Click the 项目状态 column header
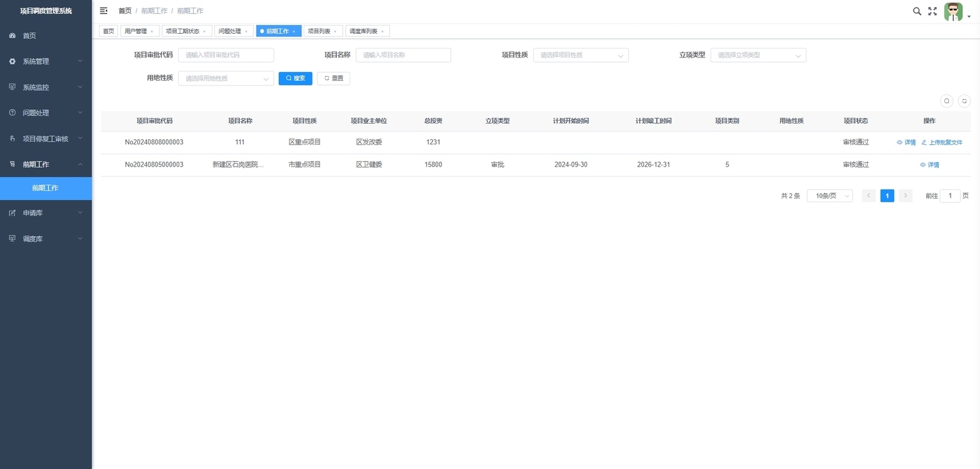The height and width of the screenshot is (469, 980). tap(856, 121)
